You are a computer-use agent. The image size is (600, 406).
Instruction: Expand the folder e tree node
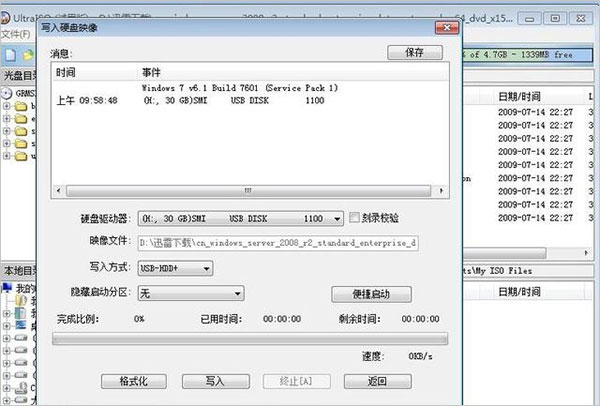pyautogui.click(x=7, y=119)
